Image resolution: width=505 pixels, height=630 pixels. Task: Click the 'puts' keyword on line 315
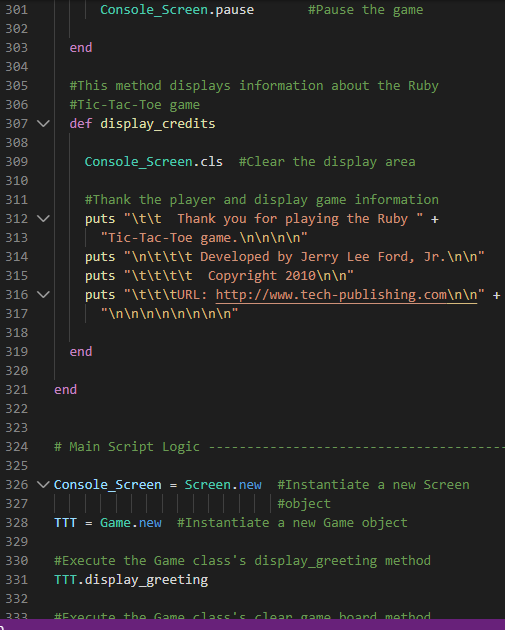coord(100,276)
